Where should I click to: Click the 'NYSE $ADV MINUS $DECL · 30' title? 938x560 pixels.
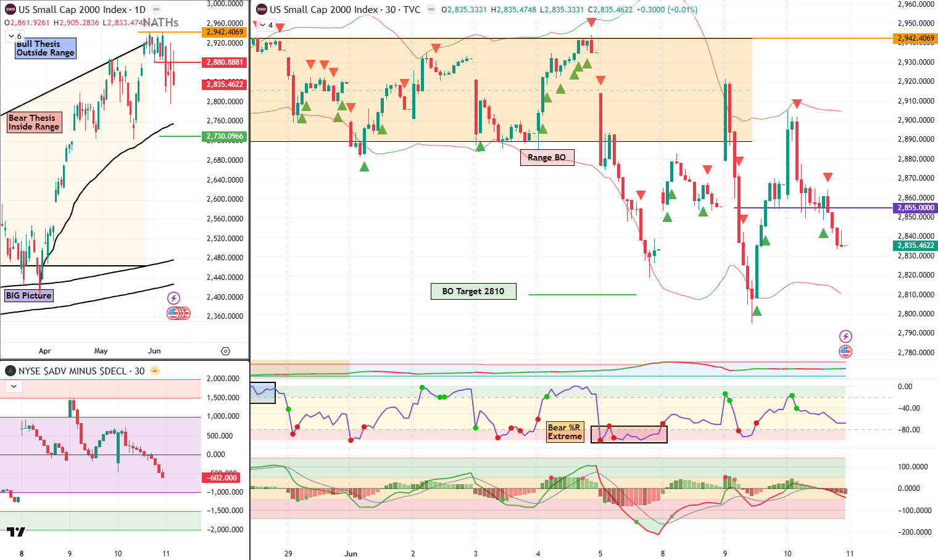pyautogui.click(x=81, y=371)
